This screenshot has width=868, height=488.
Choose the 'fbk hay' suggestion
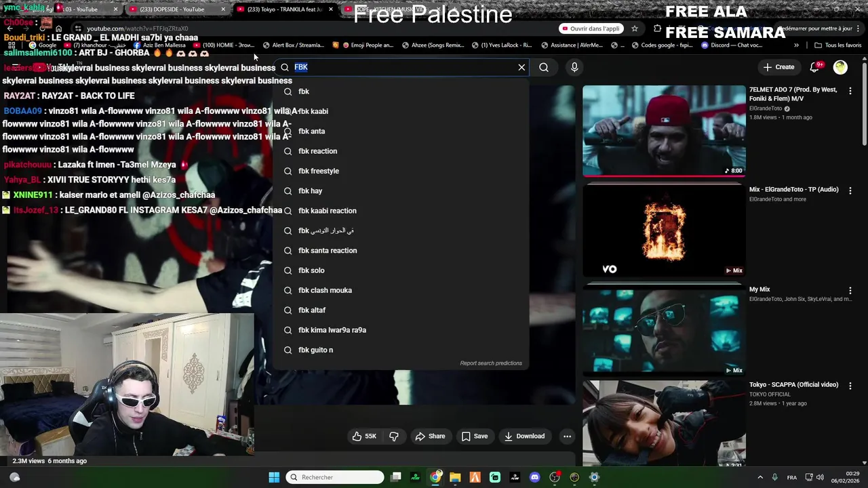point(400,190)
